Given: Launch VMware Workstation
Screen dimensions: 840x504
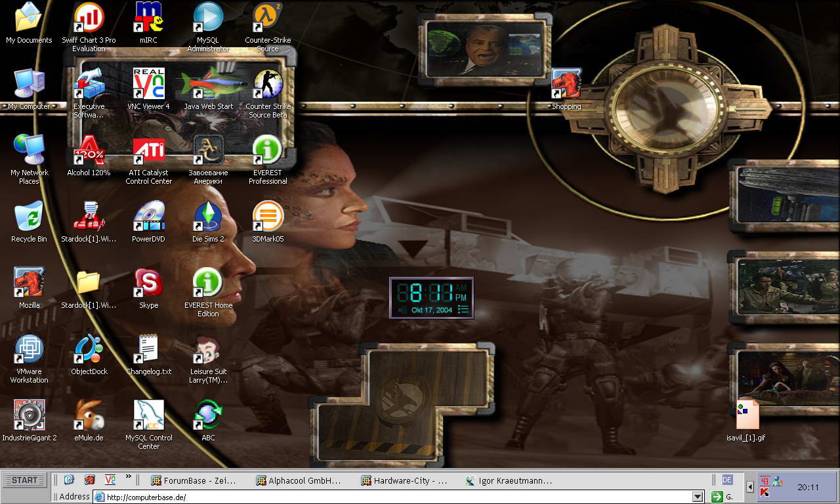Looking at the screenshot, I should pos(29,358).
